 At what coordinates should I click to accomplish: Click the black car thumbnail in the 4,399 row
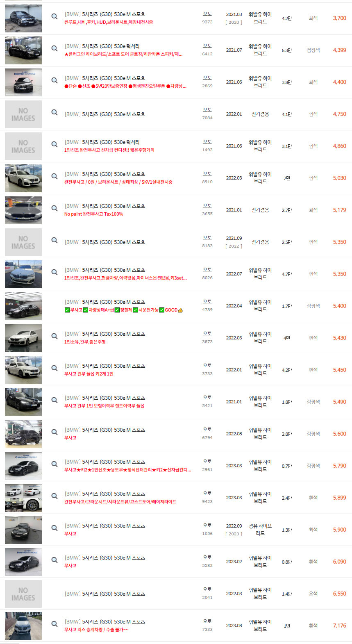(23, 50)
